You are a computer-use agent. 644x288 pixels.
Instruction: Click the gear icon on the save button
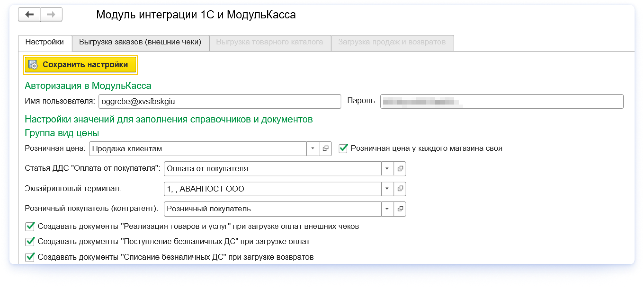tap(33, 65)
